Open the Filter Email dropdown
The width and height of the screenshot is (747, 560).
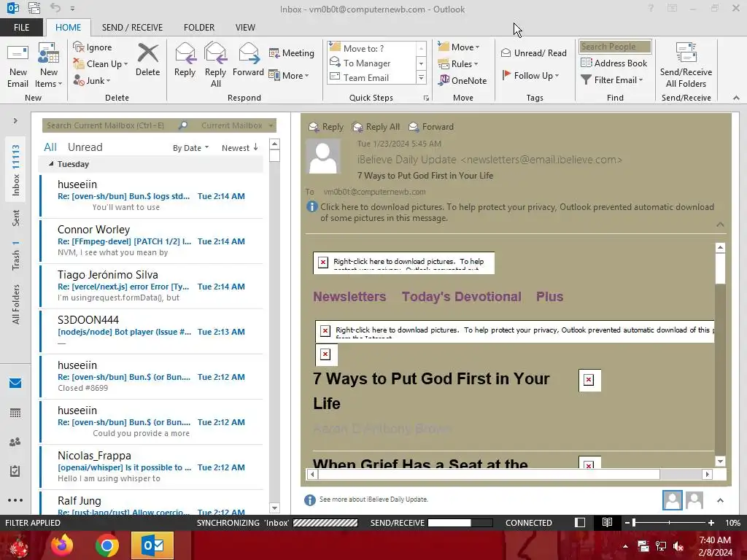[612, 80]
